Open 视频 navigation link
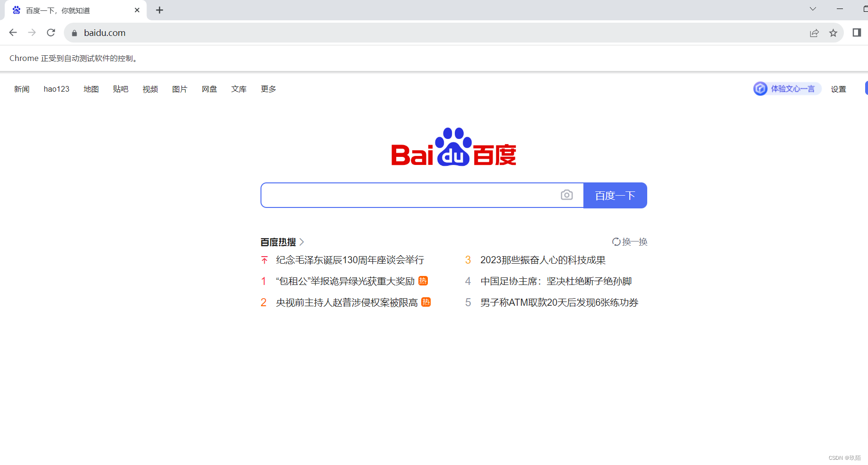868x465 pixels. coord(150,89)
